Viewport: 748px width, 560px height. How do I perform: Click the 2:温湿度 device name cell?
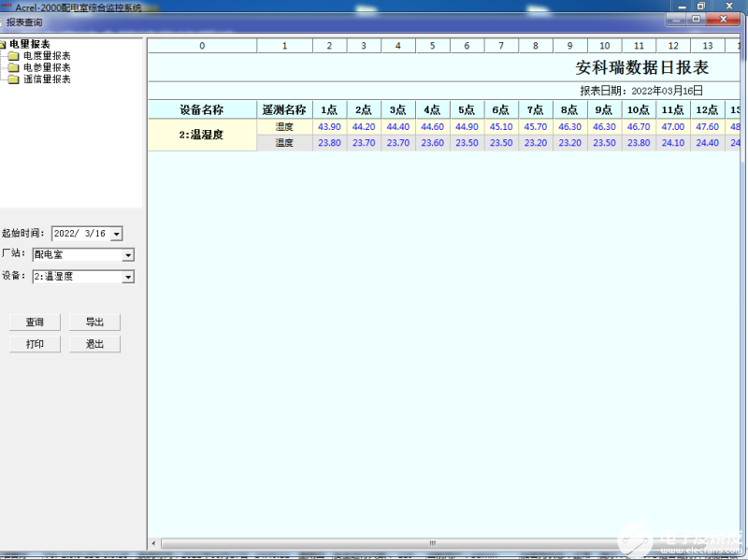point(202,133)
